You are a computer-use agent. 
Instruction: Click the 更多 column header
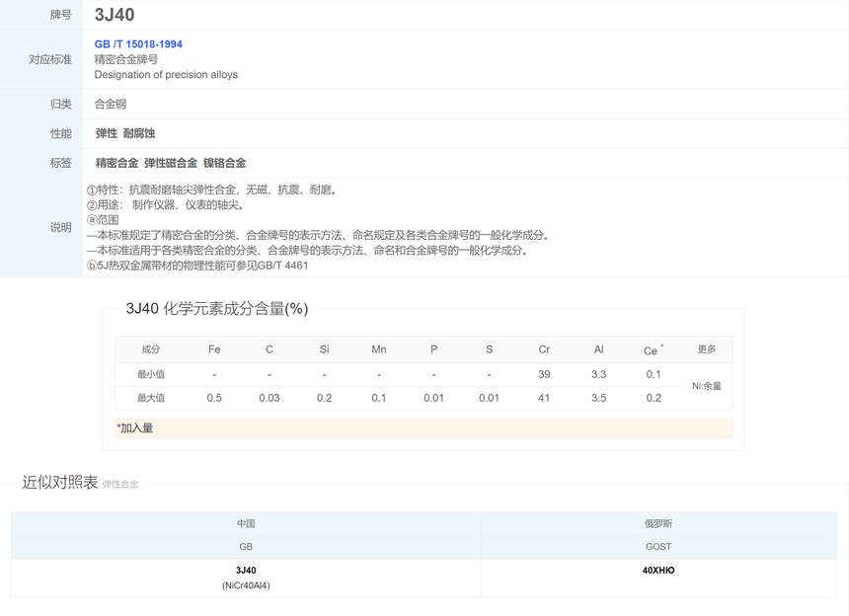point(707,349)
